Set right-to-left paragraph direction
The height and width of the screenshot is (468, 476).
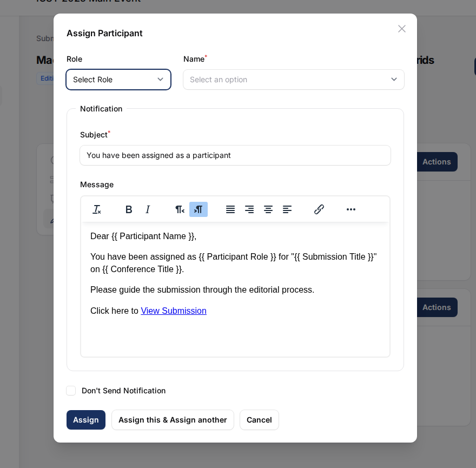point(180,209)
